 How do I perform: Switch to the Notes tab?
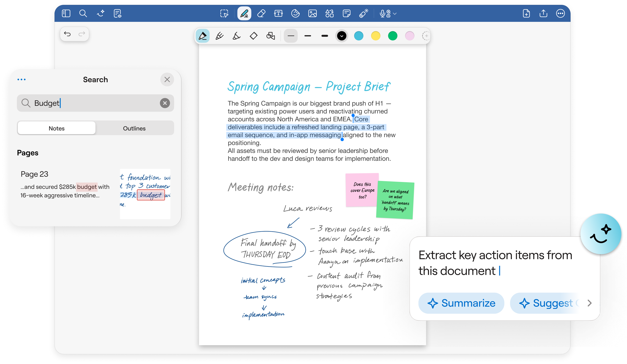pos(56,128)
